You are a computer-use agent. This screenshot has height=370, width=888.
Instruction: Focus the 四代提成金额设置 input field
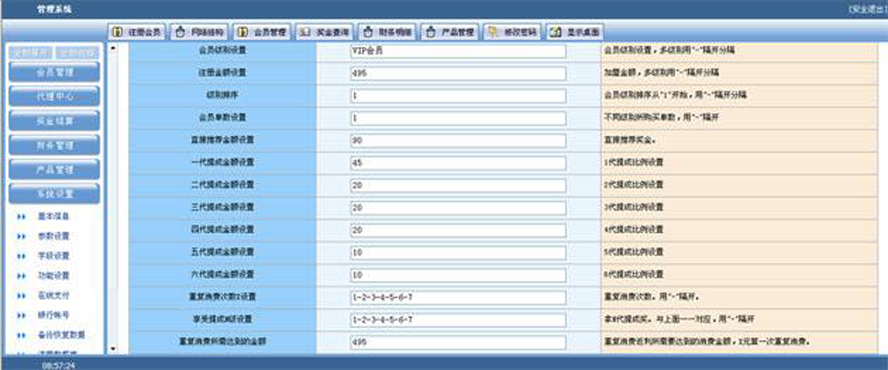[458, 231]
